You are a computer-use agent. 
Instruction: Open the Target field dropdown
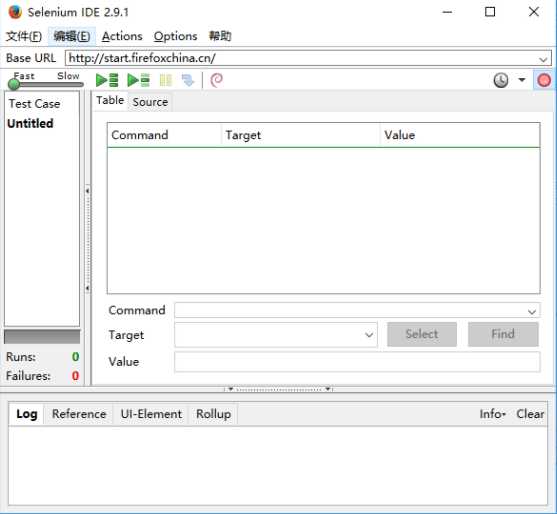369,335
